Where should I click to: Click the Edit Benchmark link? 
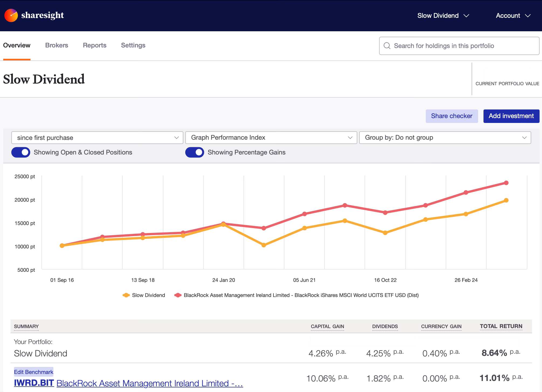pyautogui.click(x=34, y=372)
